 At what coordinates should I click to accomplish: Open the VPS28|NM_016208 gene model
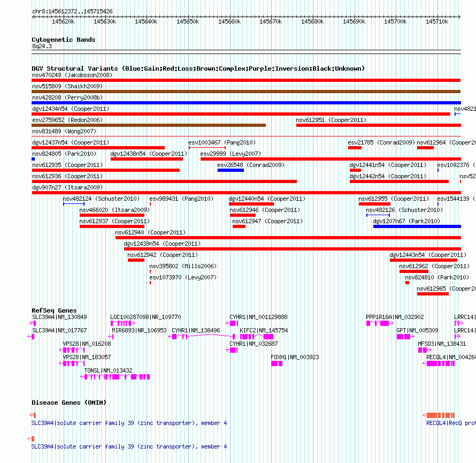coord(72,350)
